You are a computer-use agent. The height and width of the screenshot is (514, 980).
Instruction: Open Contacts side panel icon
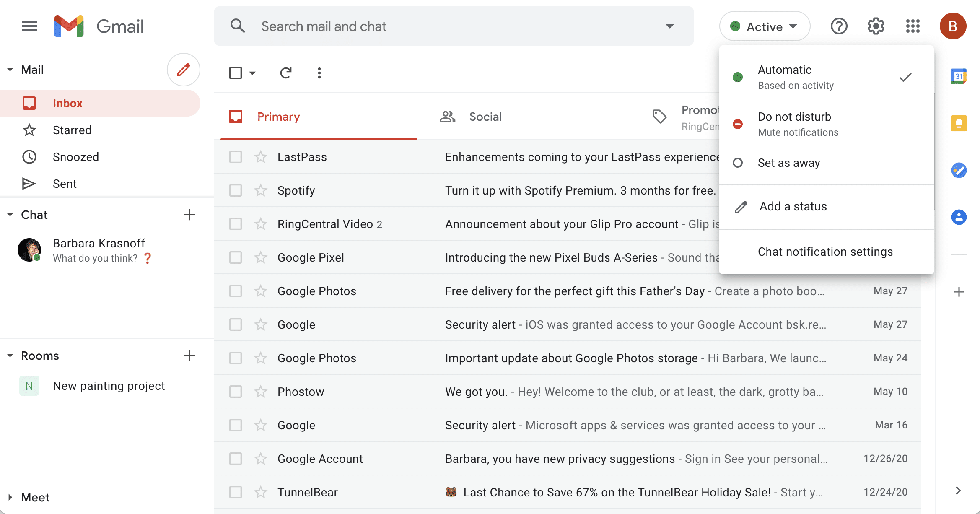[x=959, y=217]
